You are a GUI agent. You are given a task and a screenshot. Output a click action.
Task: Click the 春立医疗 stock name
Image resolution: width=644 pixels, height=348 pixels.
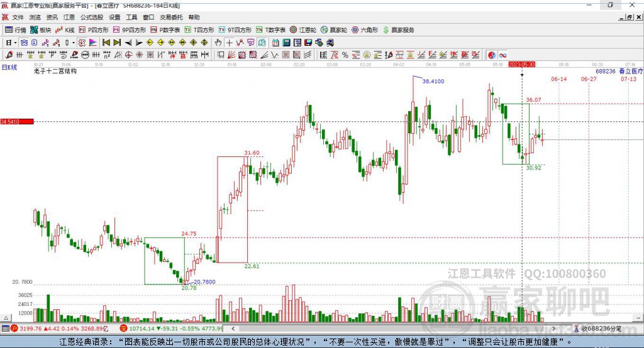click(631, 72)
